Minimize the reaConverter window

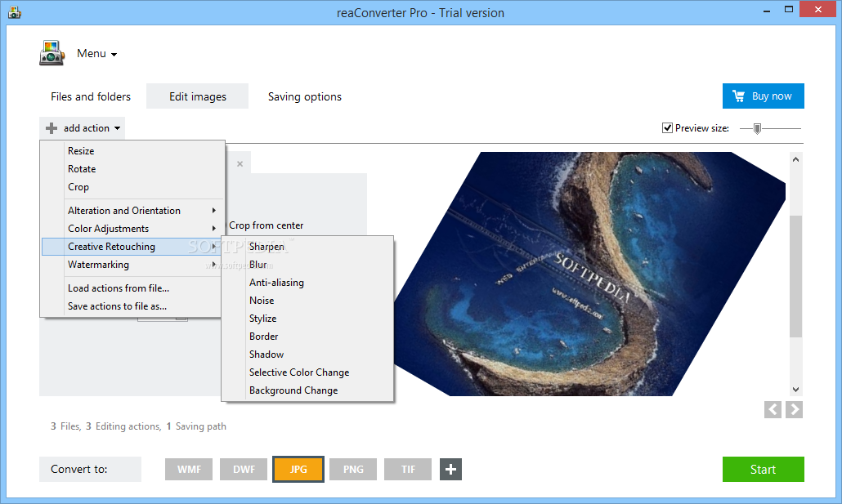pos(767,10)
